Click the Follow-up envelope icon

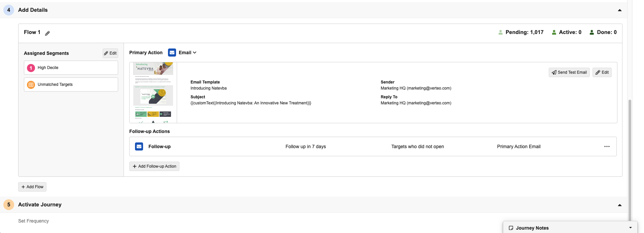click(139, 146)
